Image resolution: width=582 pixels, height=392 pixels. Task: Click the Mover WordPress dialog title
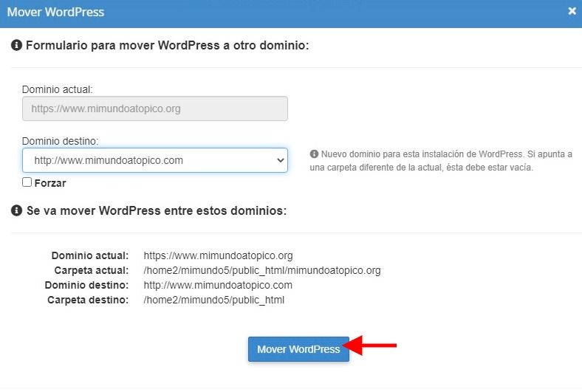[x=55, y=12]
